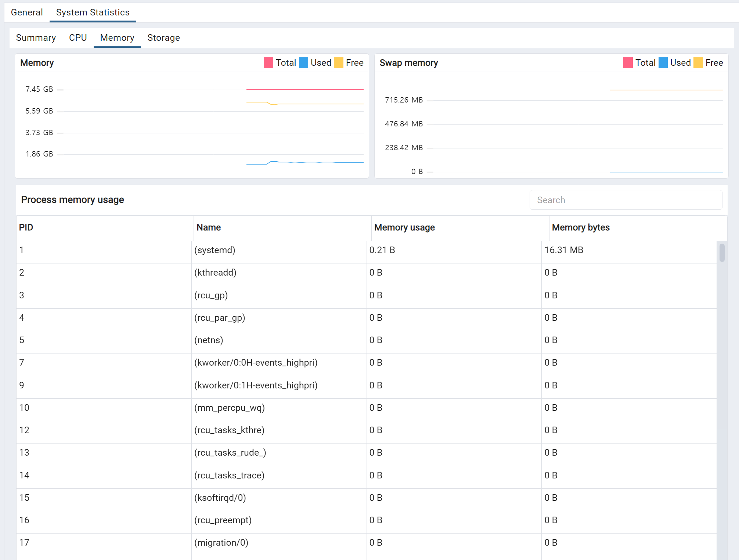Image resolution: width=739 pixels, height=560 pixels.
Task: Sort by Memory usage column header
Action: click(404, 227)
